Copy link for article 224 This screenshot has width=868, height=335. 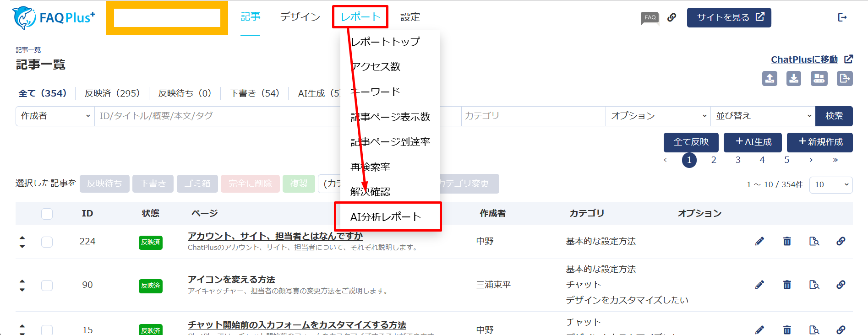point(841,241)
